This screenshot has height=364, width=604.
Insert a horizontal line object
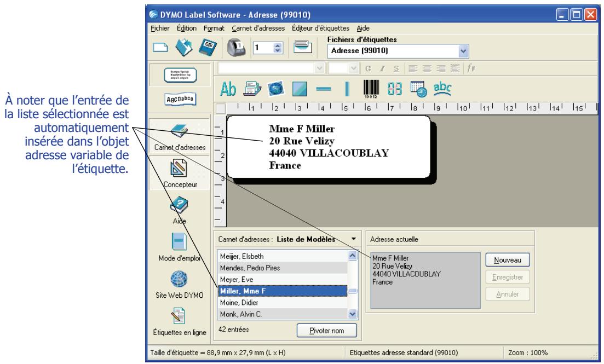[323, 89]
